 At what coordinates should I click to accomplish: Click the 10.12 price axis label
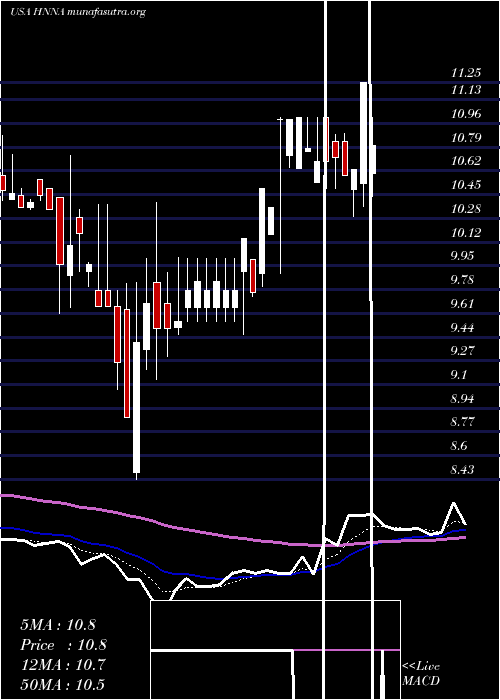(466, 233)
